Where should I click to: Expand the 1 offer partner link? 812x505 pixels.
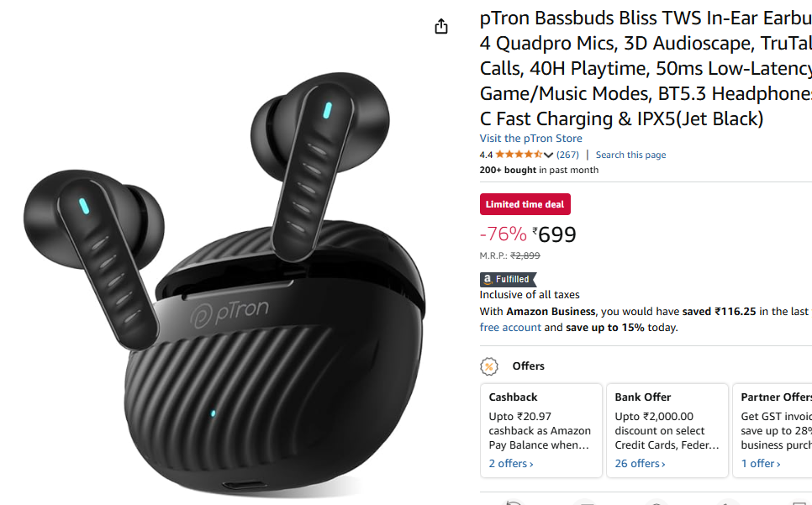pos(760,464)
